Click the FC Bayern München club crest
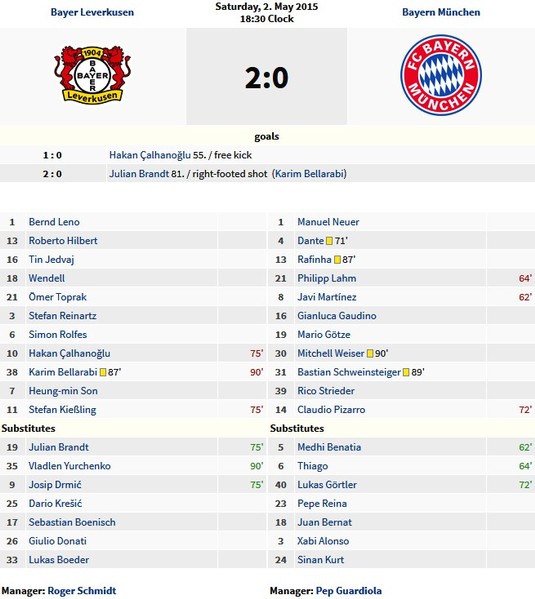The width and height of the screenshot is (535, 599). (441, 75)
